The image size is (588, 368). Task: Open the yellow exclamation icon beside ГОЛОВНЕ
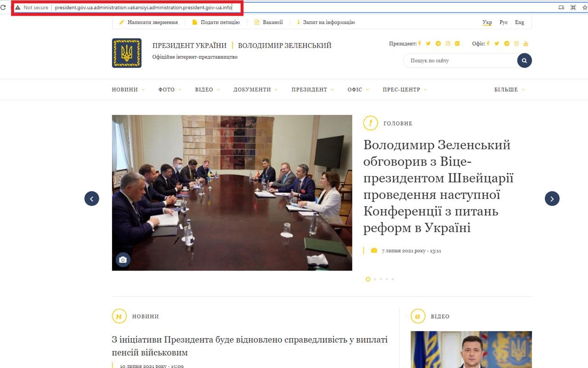coord(370,123)
